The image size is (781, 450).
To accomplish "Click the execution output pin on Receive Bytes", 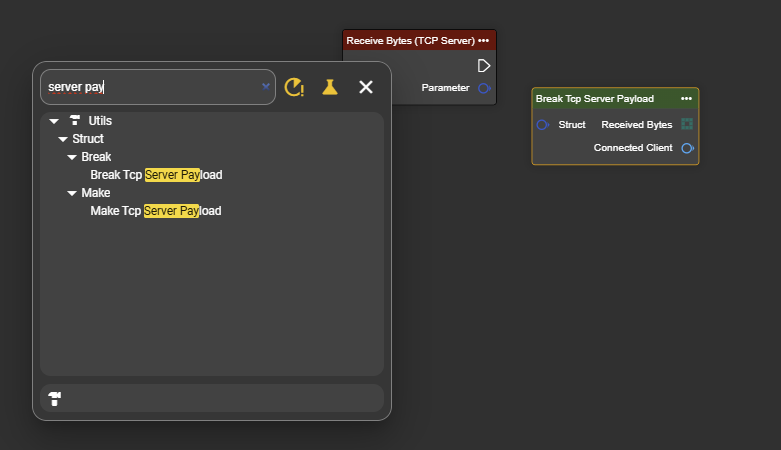I will [484, 66].
